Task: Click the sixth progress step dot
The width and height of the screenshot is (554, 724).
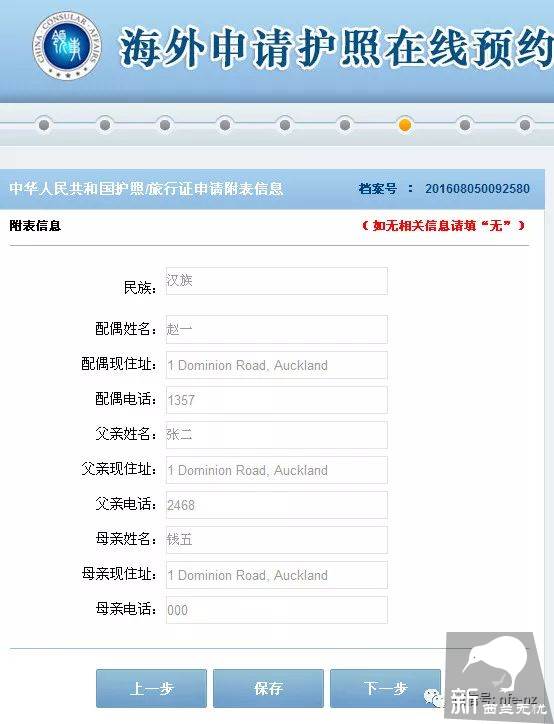Action: pyautogui.click(x=345, y=125)
